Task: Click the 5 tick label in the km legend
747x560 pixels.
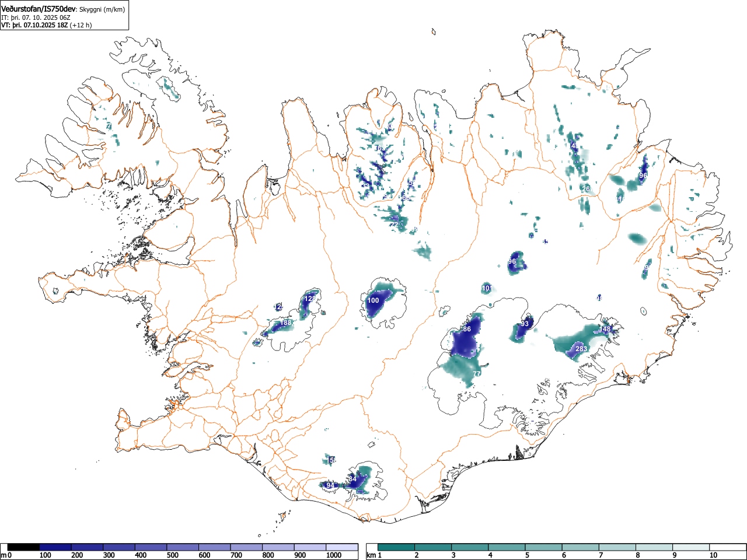Action: click(x=527, y=555)
